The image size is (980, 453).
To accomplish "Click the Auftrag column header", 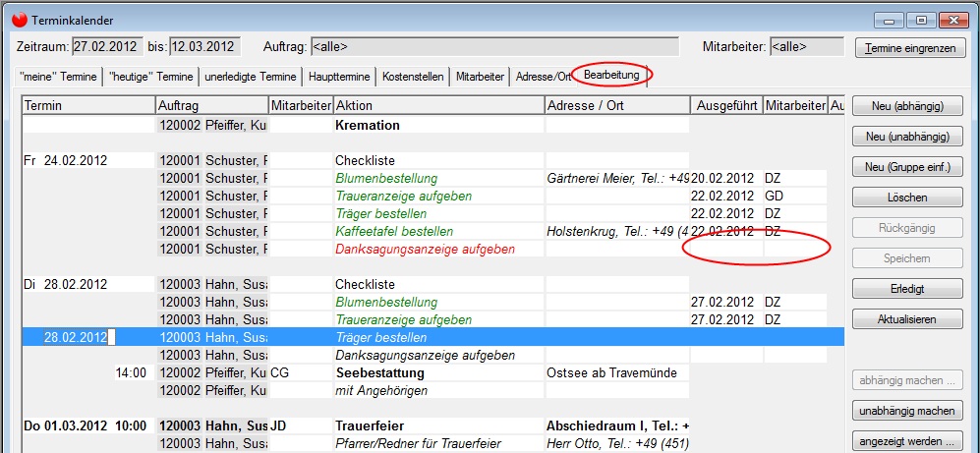I will [212, 106].
